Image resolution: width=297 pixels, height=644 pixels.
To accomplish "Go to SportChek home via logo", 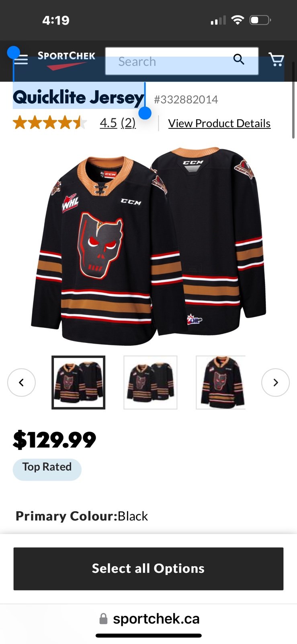I will click(x=66, y=60).
